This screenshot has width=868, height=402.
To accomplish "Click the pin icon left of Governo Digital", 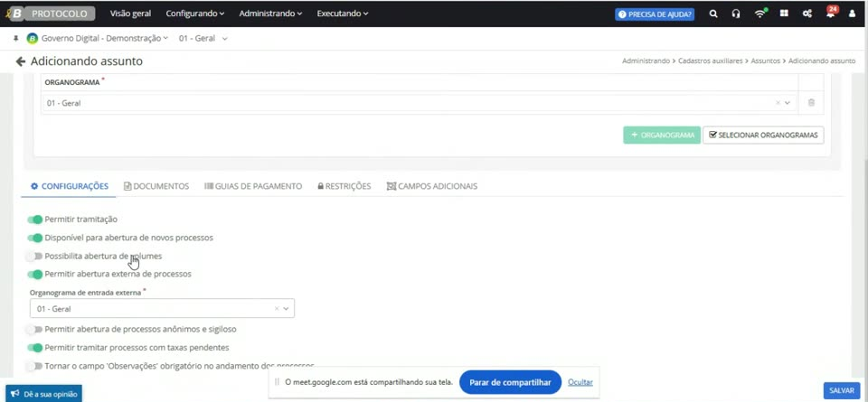I will [15, 38].
